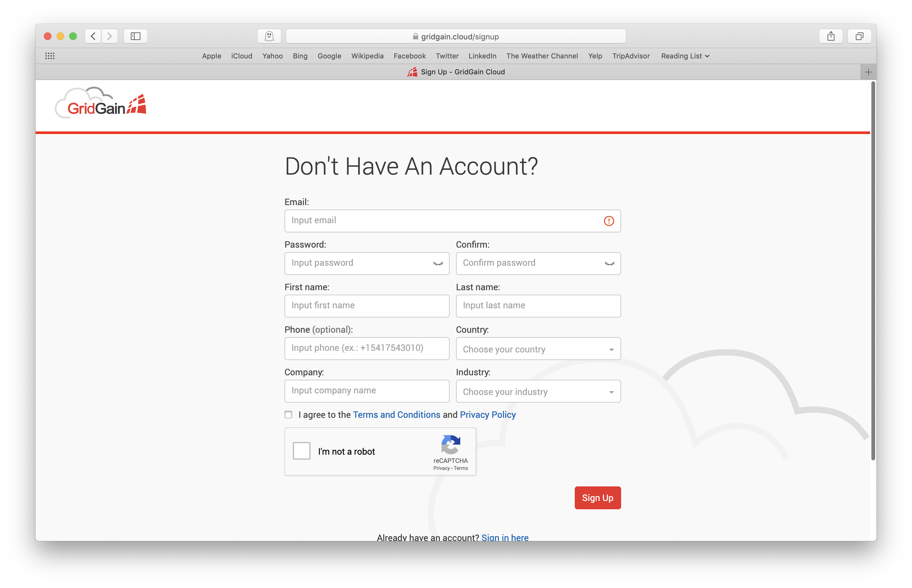Image resolution: width=912 pixels, height=588 pixels.
Task: Open the favorites grid icon
Action: tap(50, 56)
